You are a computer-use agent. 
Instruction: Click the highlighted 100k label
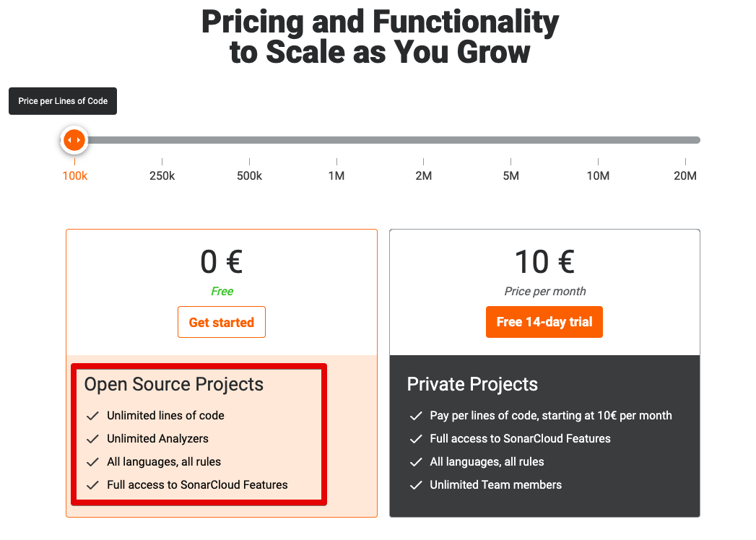click(x=74, y=175)
